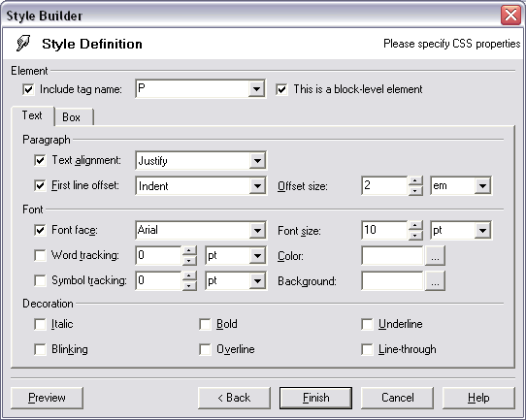Open the Background picker ellipsis button
The image size is (526, 420).
[435, 281]
